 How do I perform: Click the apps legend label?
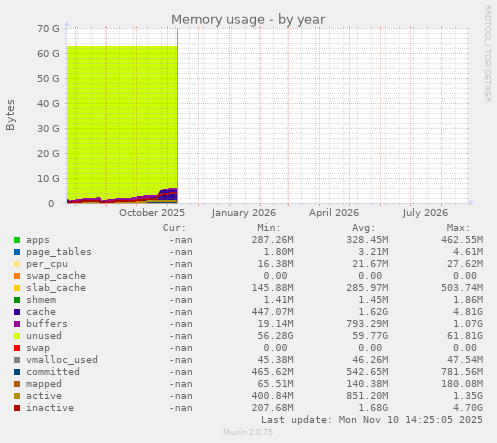[x=38, y=240]
